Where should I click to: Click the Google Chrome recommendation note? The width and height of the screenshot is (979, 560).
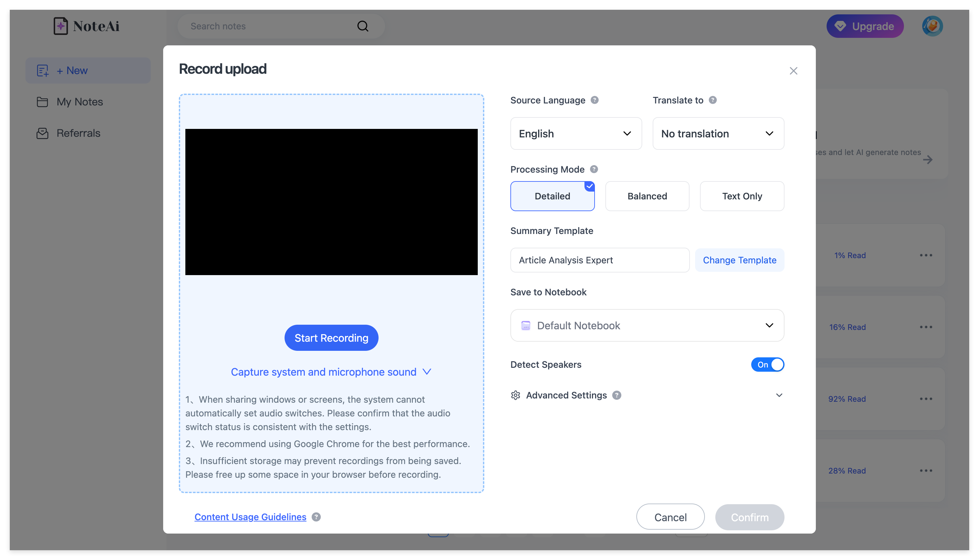328,443
